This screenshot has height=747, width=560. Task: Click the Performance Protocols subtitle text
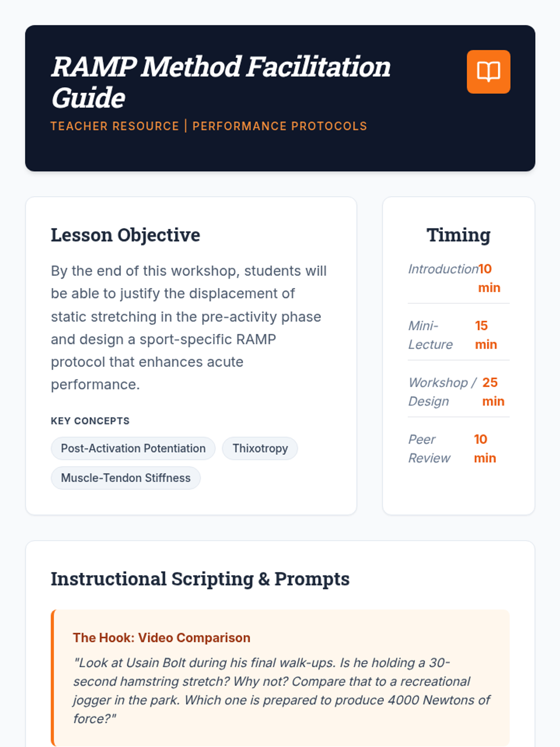pos(280,126)
